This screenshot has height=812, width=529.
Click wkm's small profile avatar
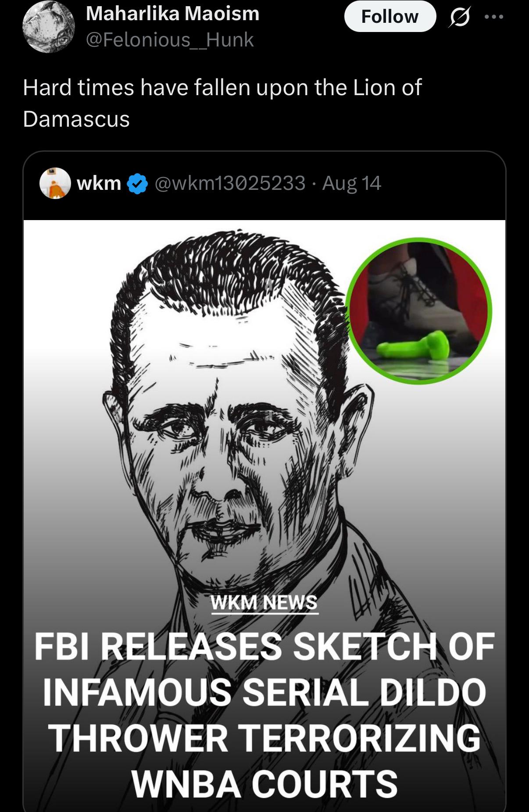tap(55, 183)
